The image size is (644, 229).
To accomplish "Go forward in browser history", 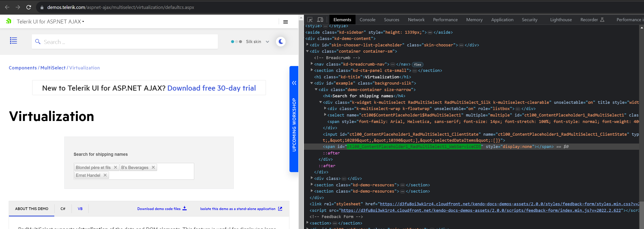I will tap(18, 7).
